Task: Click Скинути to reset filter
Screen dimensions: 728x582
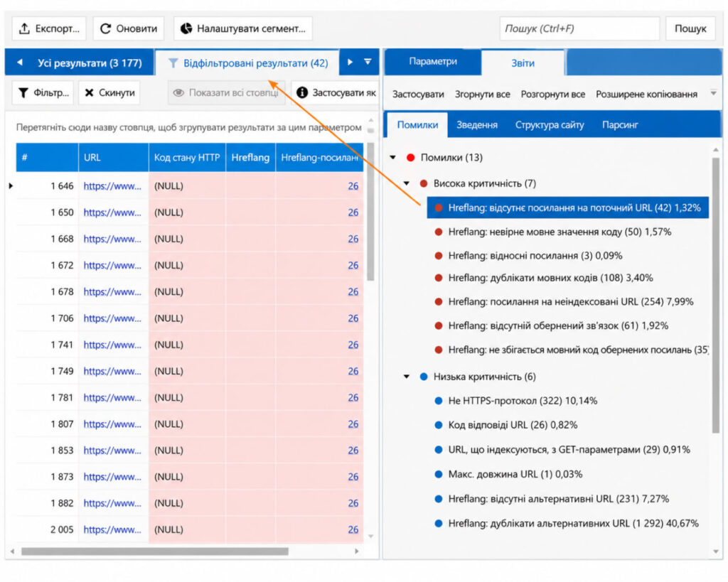Action: [109, 93]
